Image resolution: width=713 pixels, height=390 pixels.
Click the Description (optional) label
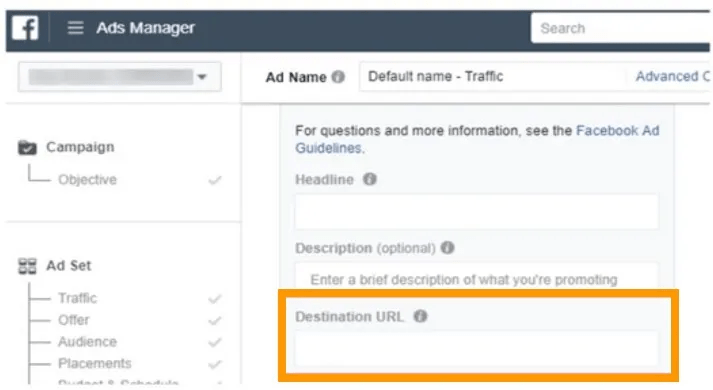pos(366,248)
